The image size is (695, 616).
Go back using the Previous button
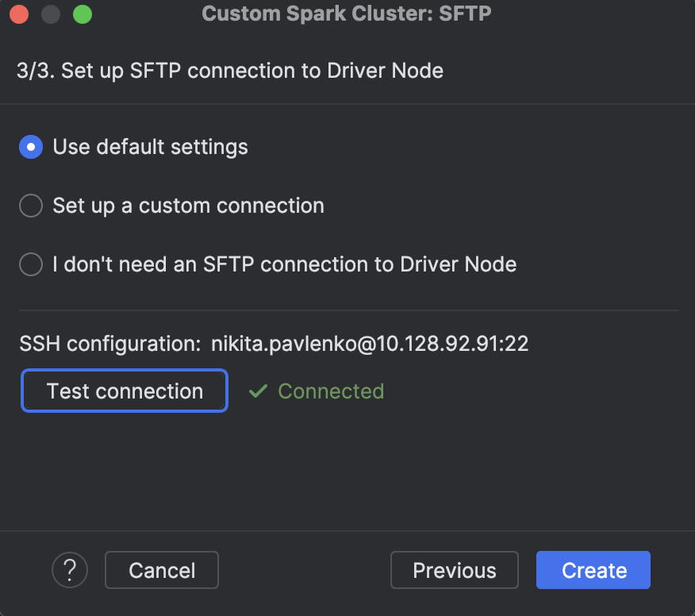(454, 570)
